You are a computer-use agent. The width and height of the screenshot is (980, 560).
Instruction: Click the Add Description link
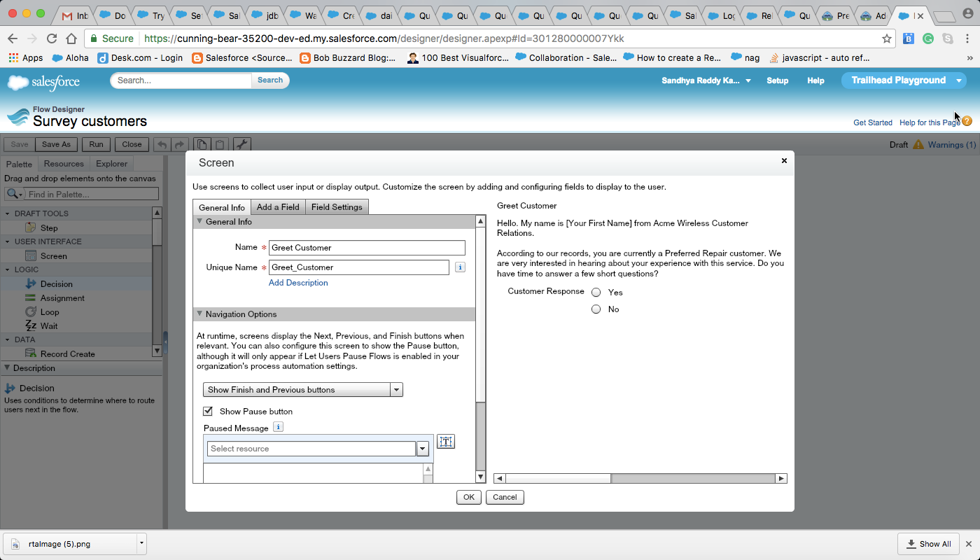click(298, 283)
